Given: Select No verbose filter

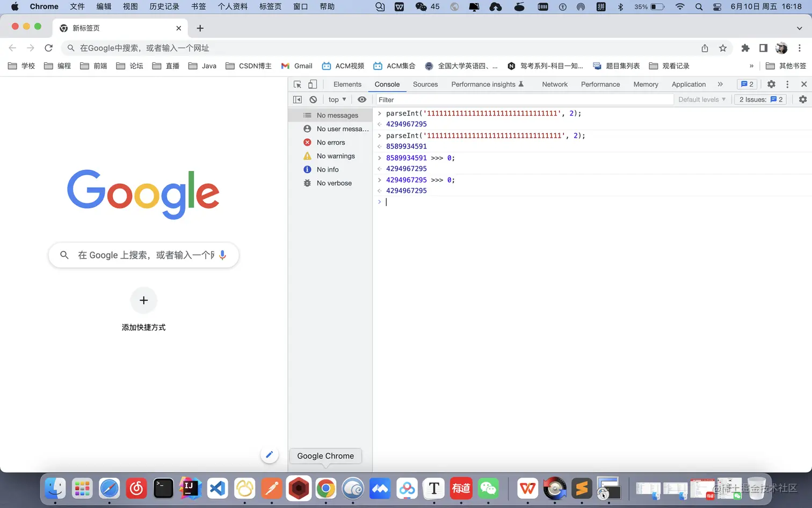Looking at the screenshot, I should tap(330, 183).
